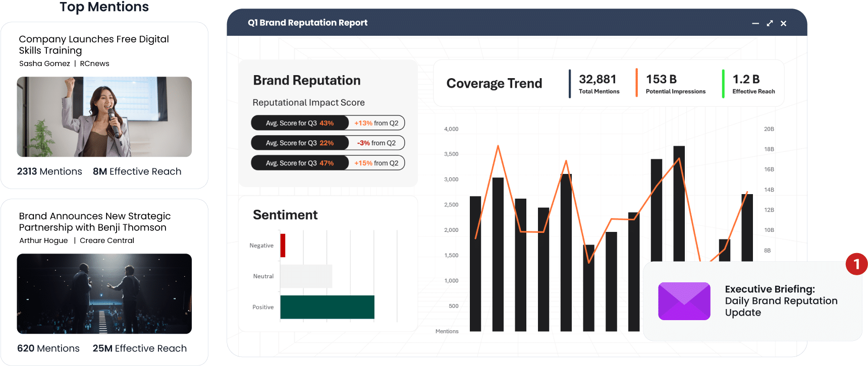Click the Coverage Trend heading
This screenshot has width=868, height=366.
point(494,84)
